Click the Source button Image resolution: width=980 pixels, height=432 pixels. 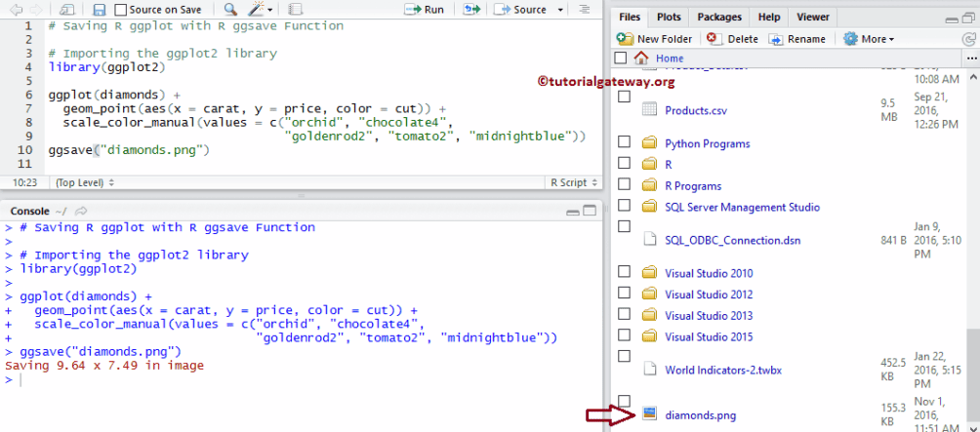pyautogui.click(x=521, y=10)
